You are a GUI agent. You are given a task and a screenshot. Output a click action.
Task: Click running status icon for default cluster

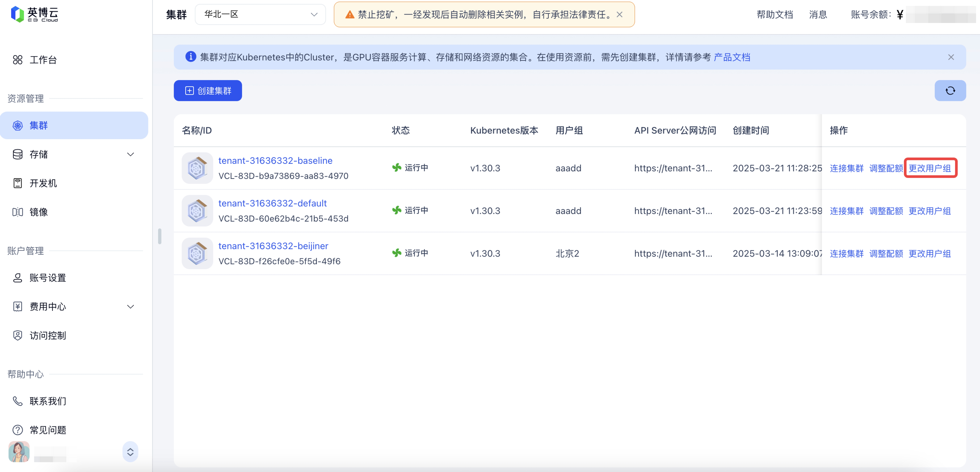pos(397,210)
